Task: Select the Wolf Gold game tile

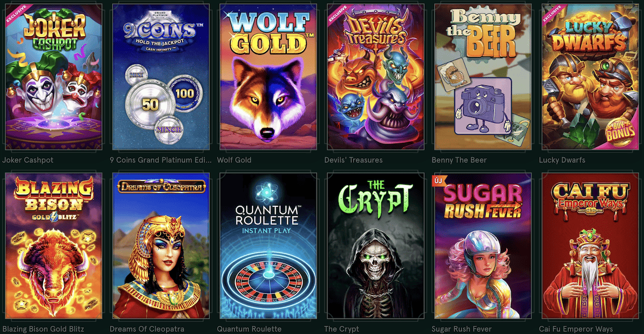Action: [268, 77]
